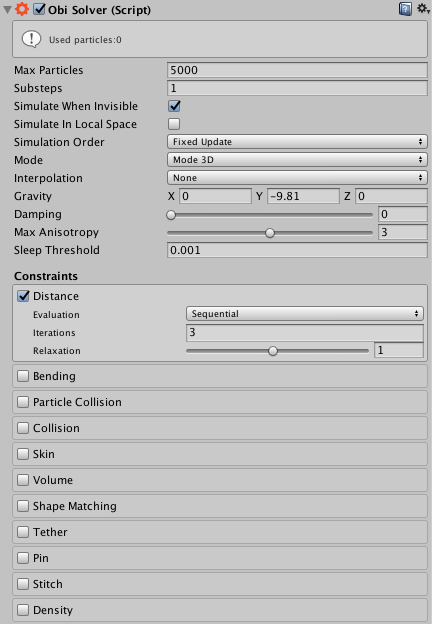Enable Simulate In Local Space
Screen dimensions: 432x624
coord(174,124)
